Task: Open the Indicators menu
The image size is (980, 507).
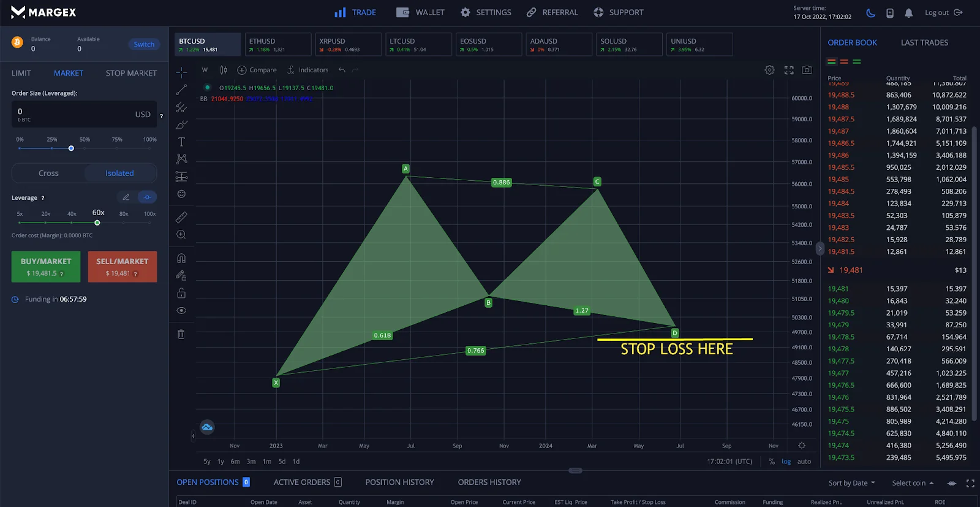Action: coord(307,70)
